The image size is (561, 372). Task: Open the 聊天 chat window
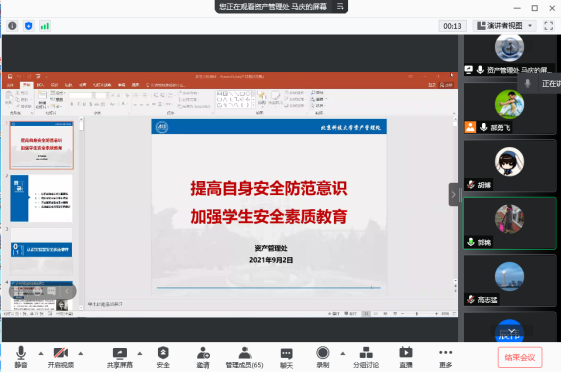tap(287, 357)
